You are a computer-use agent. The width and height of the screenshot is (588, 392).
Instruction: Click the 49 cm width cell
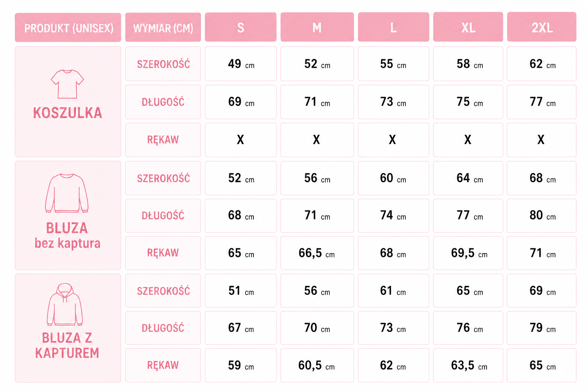click(240, 64)
